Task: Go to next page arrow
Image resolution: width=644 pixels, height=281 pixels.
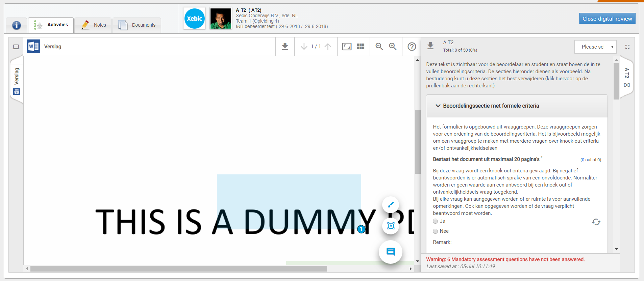Action: pos(304,47)
